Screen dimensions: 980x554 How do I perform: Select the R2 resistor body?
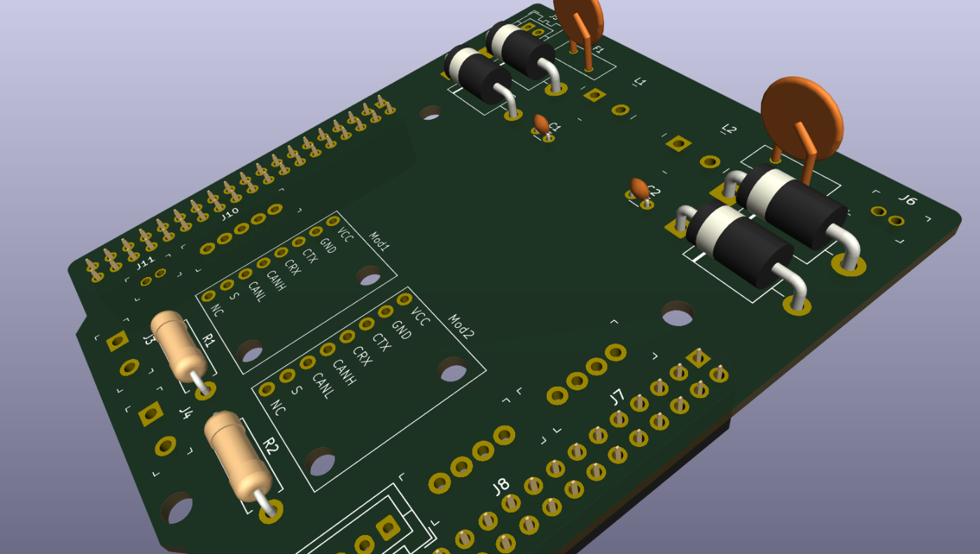coord(238,456)
